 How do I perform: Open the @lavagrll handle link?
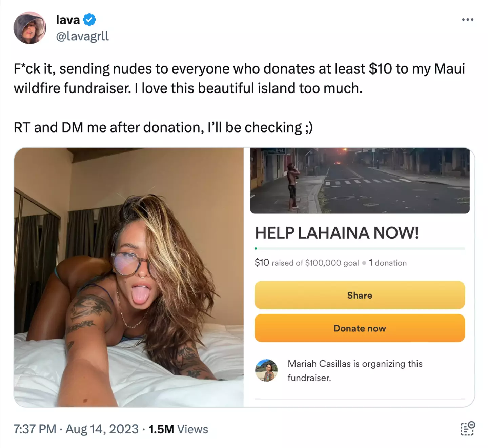click(82, 36)
